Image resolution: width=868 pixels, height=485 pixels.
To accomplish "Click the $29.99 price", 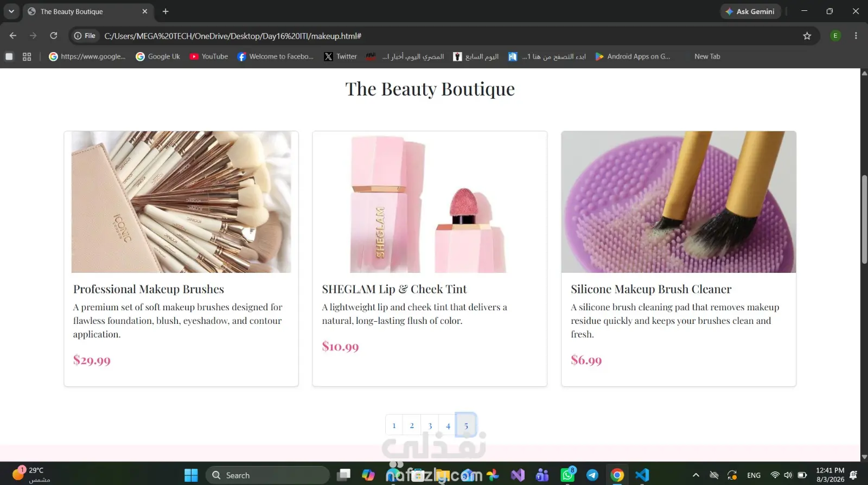I will point(92,360).
